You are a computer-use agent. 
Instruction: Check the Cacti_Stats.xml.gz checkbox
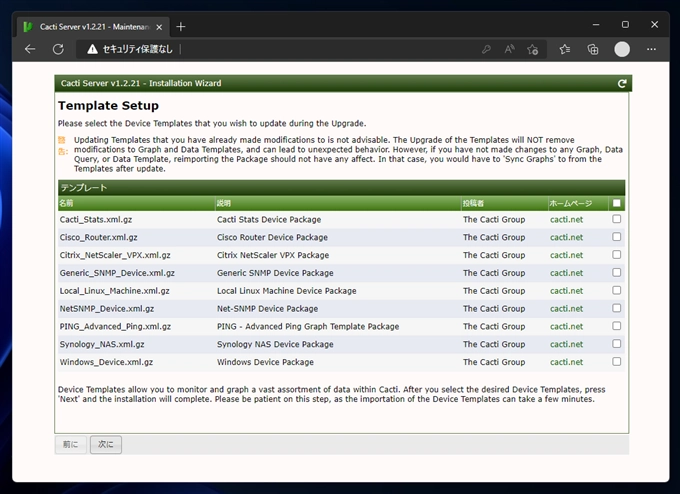pos(616,219)
